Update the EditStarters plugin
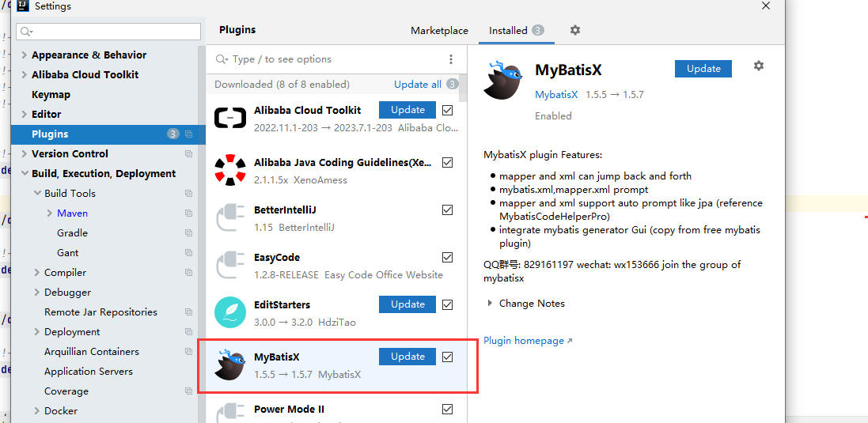The height and width of the screenshot is (423, 868). 407,304
